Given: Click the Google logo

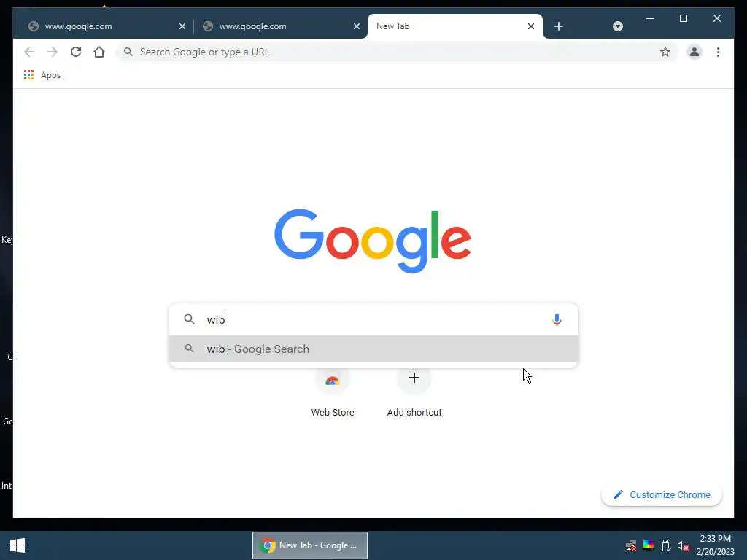Looking at the screenshot, I should (373, 241).
